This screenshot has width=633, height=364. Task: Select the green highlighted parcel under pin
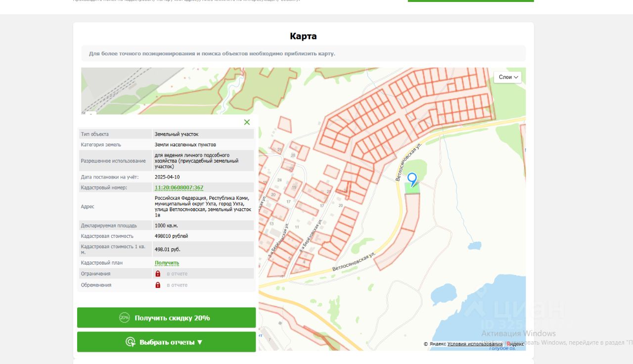412,188
